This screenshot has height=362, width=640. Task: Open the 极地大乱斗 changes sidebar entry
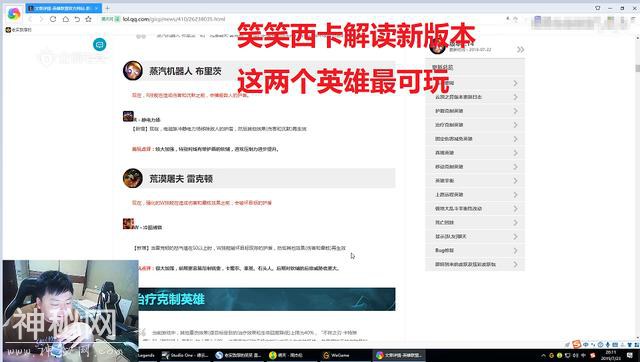(475, 209)
